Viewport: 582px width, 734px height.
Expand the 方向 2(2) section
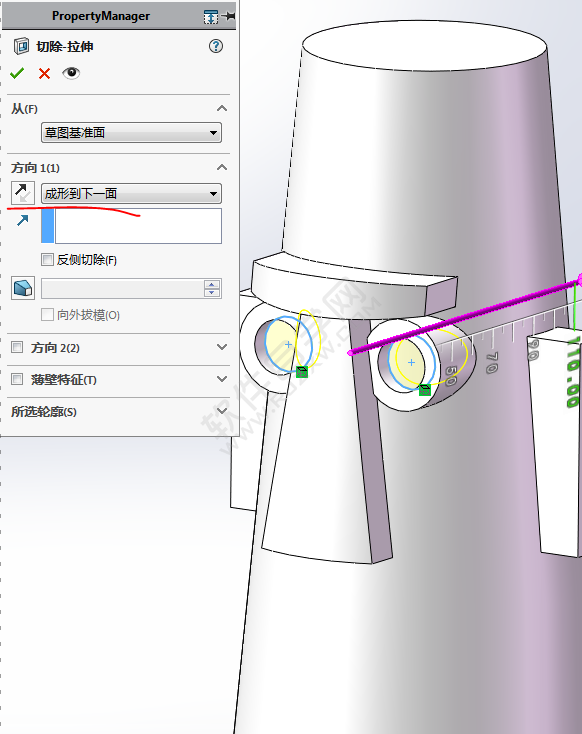coord(222,347)
